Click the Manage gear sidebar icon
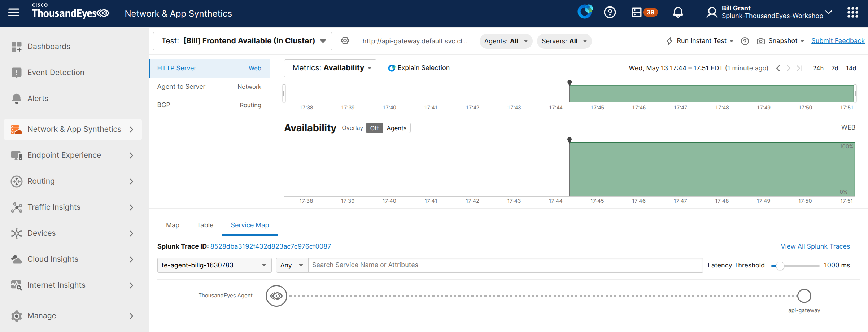This screenshot has height=332, width=868. [16, 316]
